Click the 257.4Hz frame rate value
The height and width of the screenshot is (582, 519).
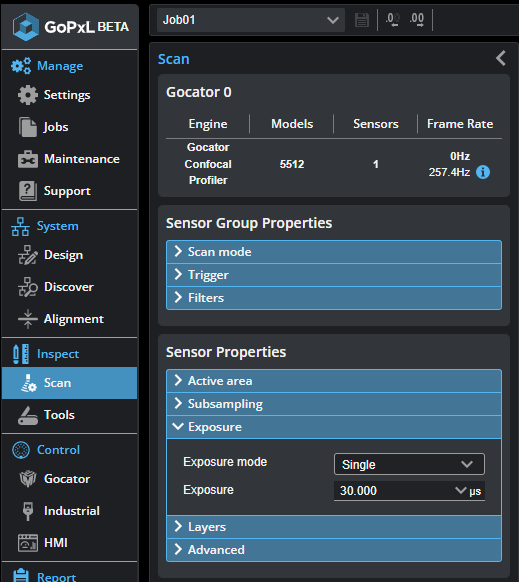pos(449,172)
